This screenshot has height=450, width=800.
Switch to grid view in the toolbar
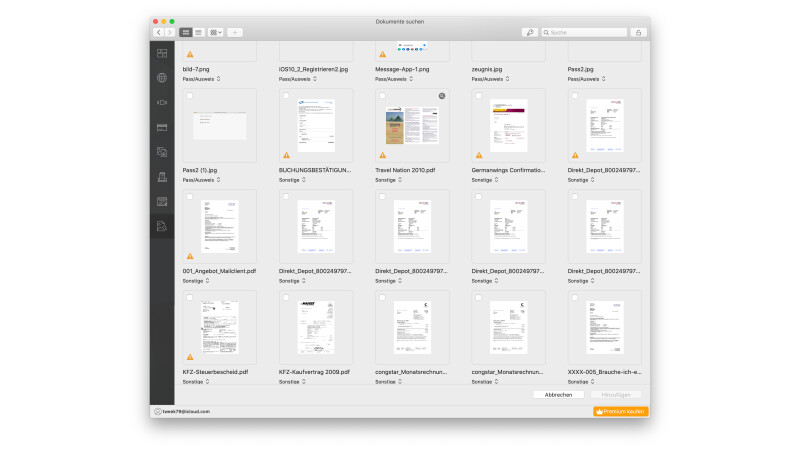(186, 32)
